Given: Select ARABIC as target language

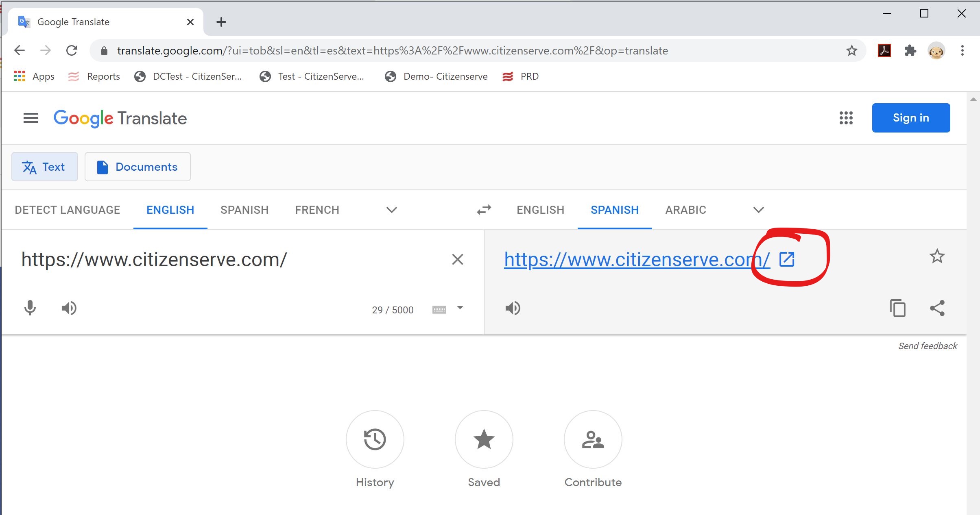Looking at the screenshot, I should 685,210.
